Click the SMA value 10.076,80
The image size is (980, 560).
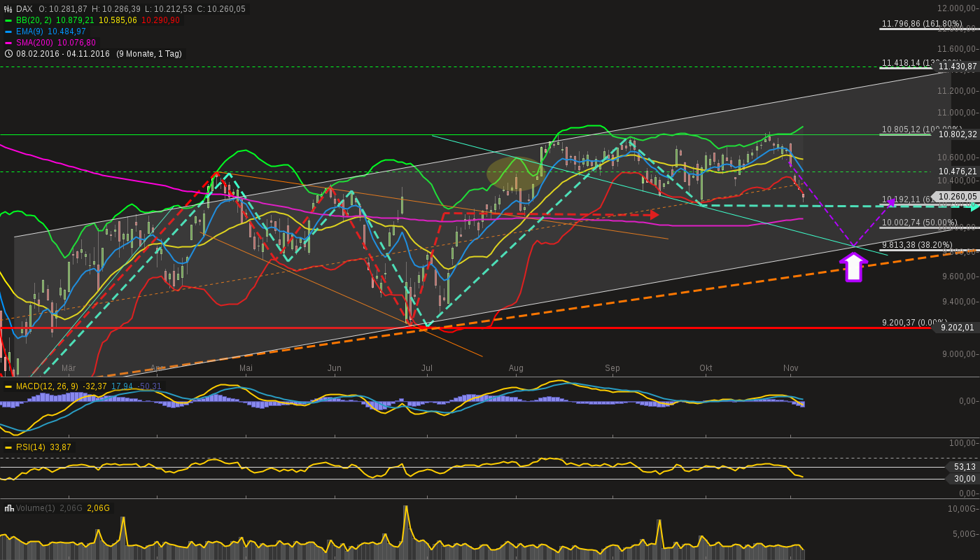click(x=77, y=43)
